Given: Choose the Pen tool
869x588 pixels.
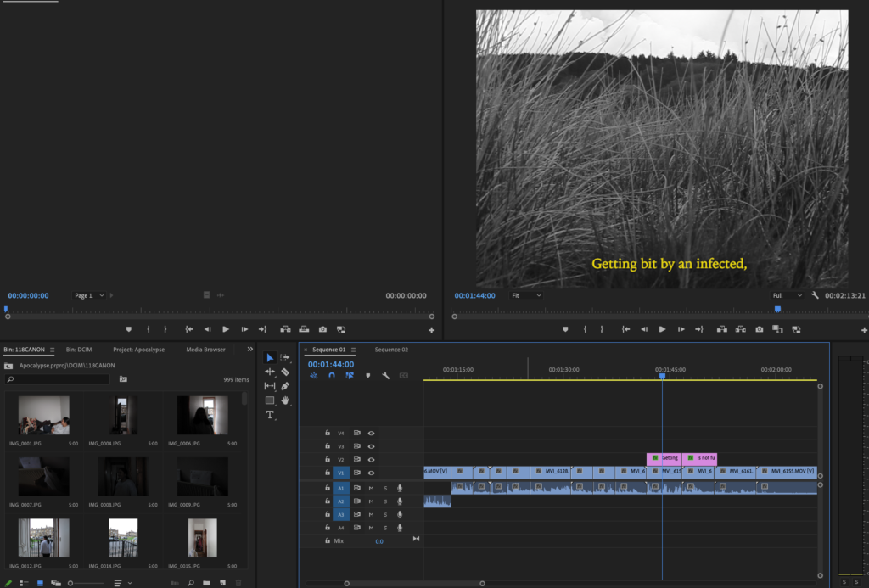Looking at the screenshot, I should click(x=285, y=386).
